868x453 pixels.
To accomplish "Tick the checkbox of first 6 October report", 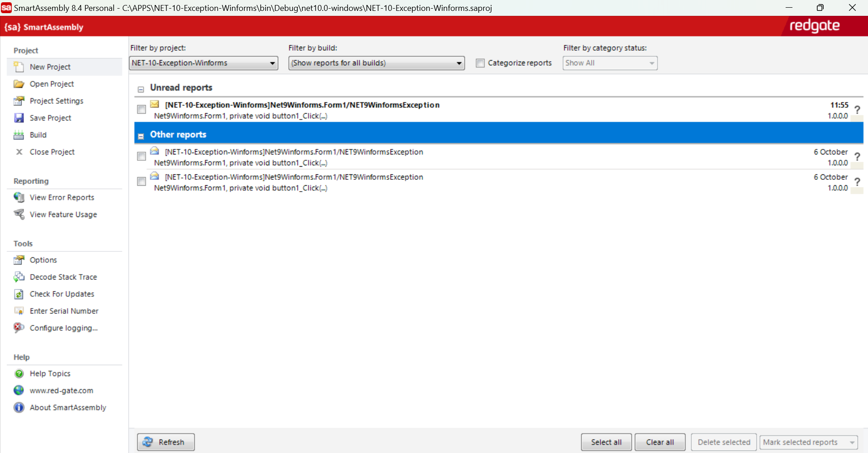I will coord(142,156).
